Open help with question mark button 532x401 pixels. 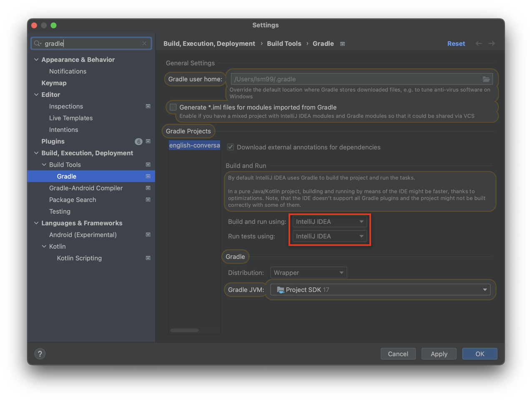pos(40,354)
